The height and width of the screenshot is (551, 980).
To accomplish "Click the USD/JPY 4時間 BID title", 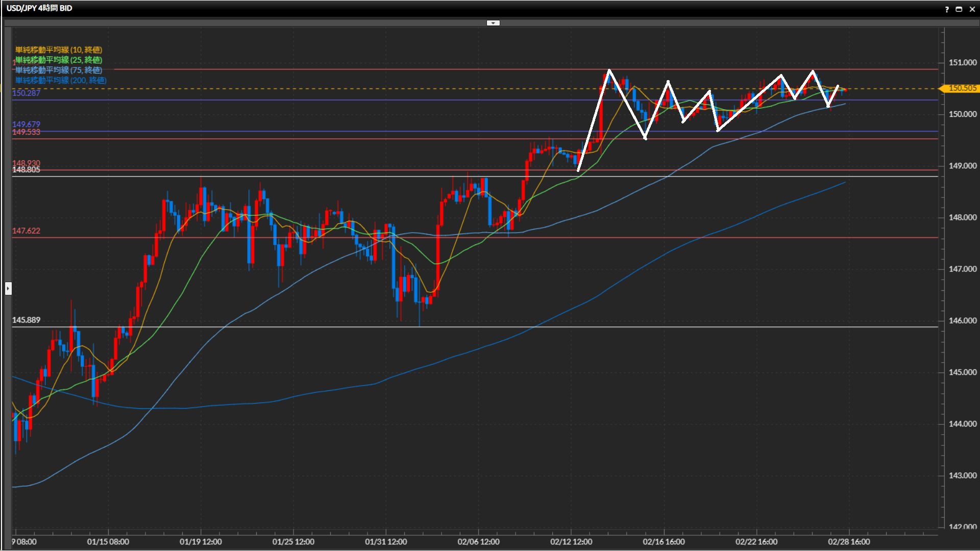I will point(39,8).
